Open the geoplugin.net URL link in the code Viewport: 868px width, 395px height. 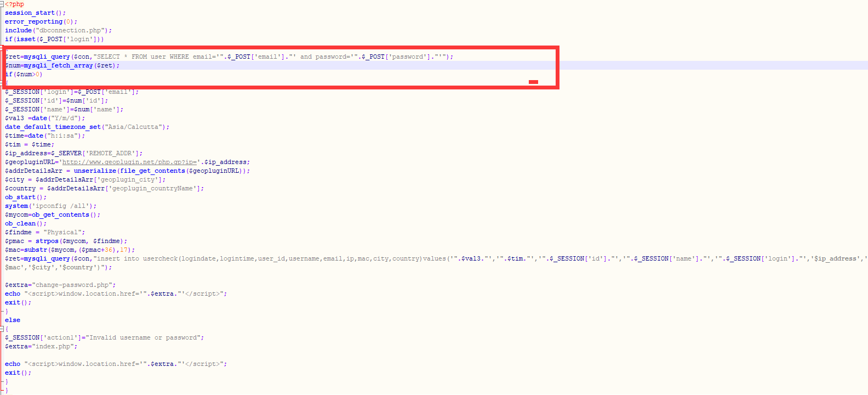(129, 162)
